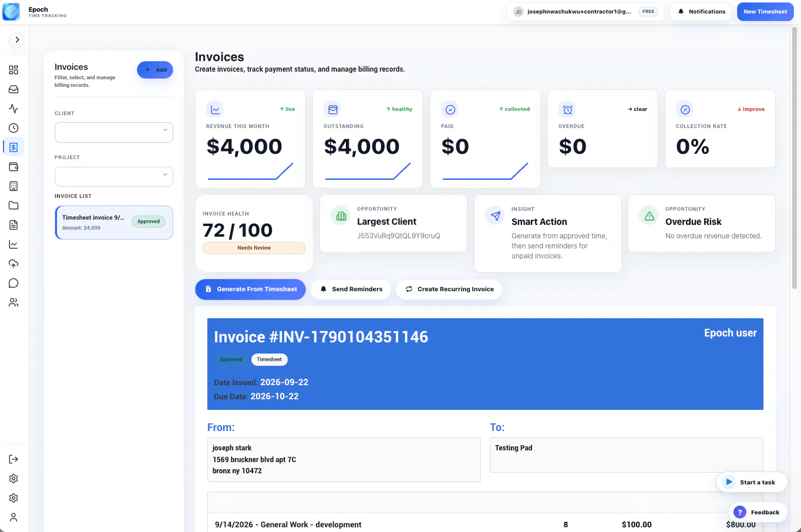
Task: Open the upper settings gear icon in sidebar
Action: [14, 479]
